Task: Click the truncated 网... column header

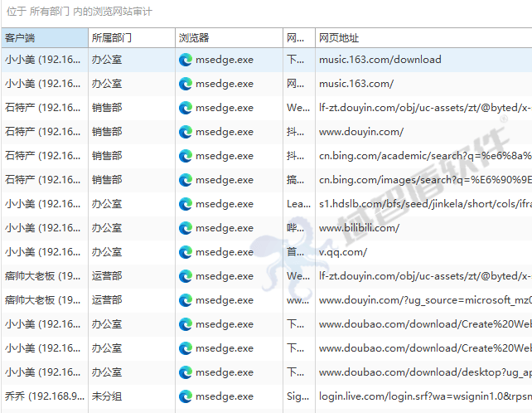Action: tap(298, 38)
